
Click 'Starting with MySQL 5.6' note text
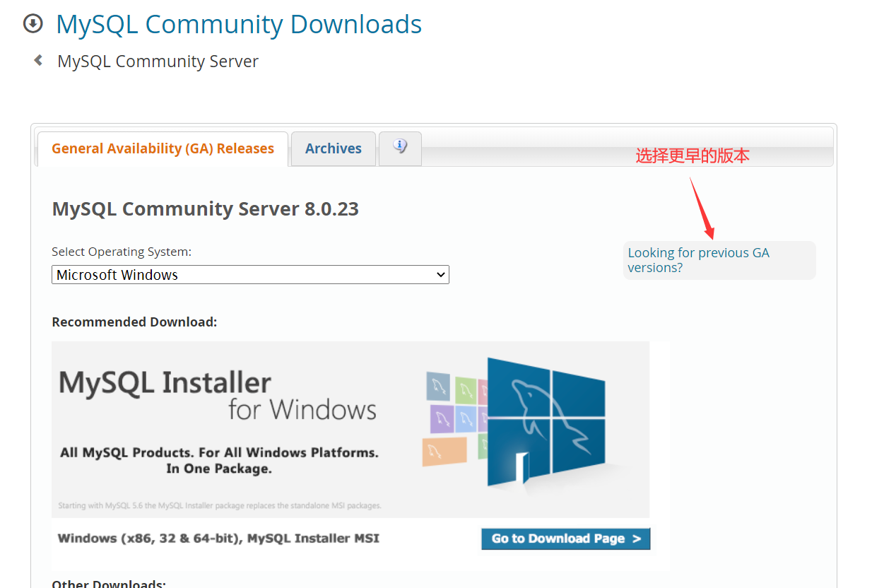[219, 506]
